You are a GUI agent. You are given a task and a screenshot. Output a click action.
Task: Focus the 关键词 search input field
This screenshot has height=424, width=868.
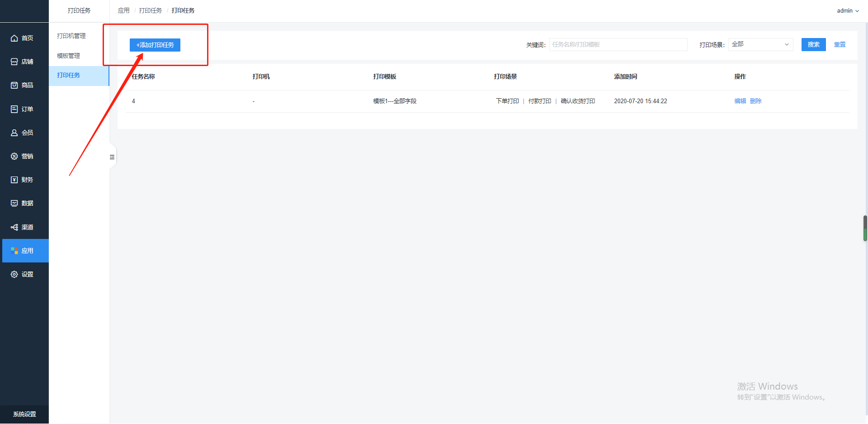pyautogui.click(x=618, y=44)
